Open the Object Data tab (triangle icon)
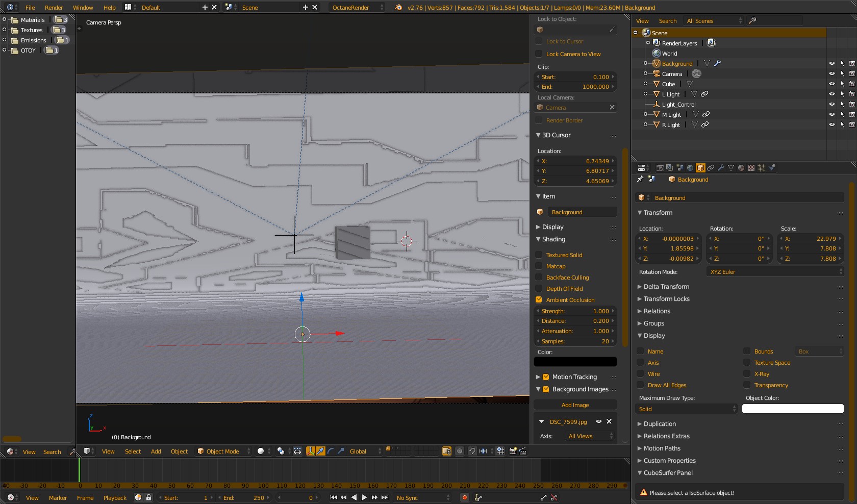 pos(731,168)
